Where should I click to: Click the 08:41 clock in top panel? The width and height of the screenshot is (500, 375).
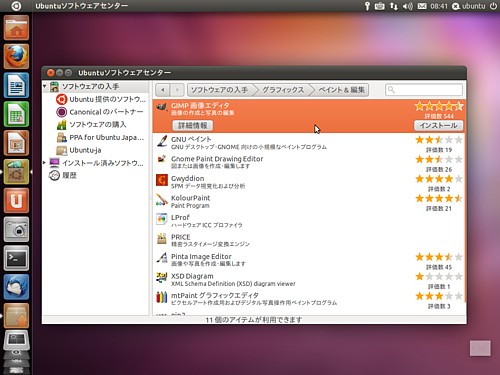click(439, 6)
